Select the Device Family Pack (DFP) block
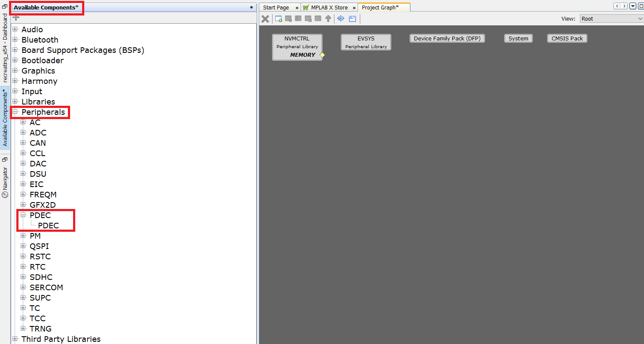Viewport: 644px width, 344px height. (x=447, y=38)
